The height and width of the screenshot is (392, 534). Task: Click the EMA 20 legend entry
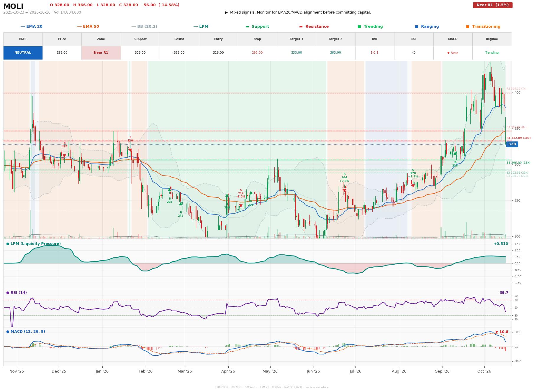coord(32,27)
